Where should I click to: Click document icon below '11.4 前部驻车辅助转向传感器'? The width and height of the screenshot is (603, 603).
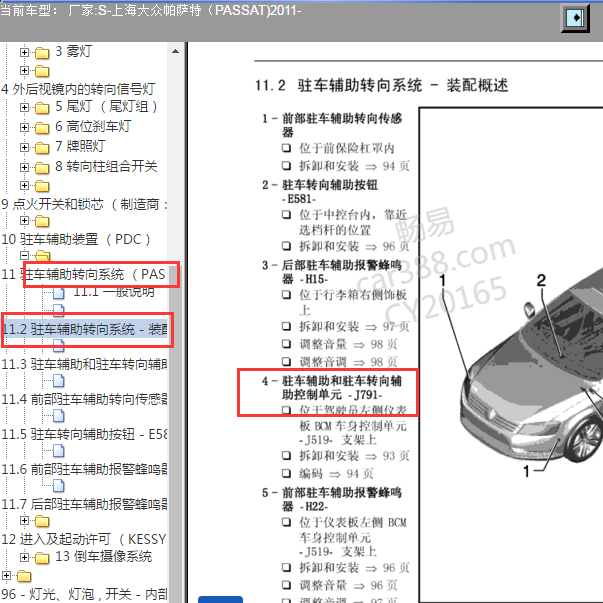coord(58,416)
